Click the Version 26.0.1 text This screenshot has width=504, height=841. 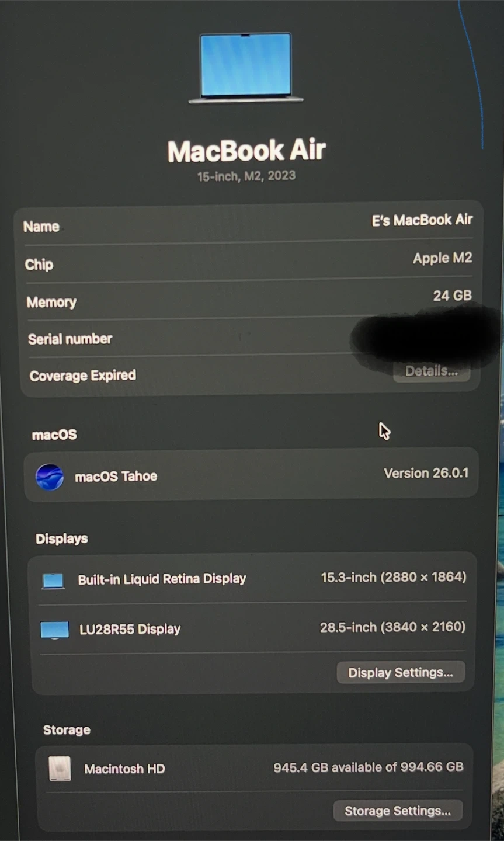(426, 473)
